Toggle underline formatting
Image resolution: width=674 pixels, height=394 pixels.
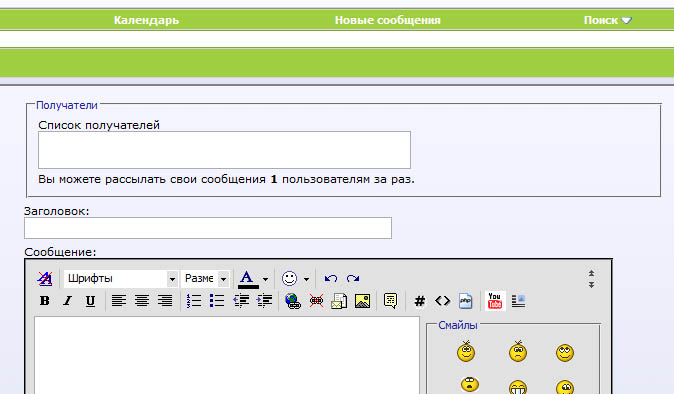(x=90, y=301)
